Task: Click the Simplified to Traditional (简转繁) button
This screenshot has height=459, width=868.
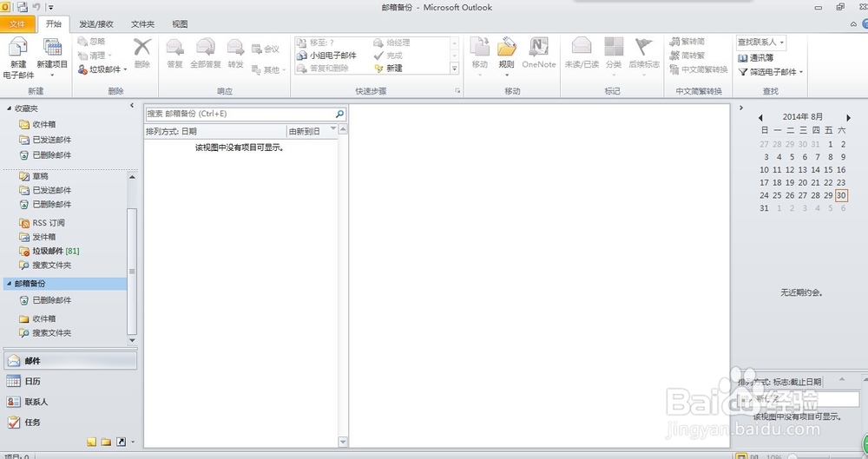Action: (x=687, y=56)
